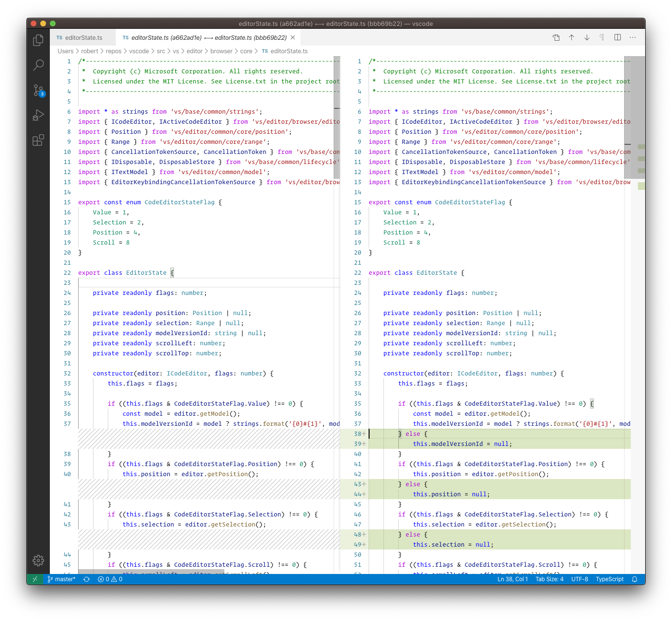The width and height of the screenshot is (672, 620).
Task: Click added line 'this.selection = null;'
Action: [x=453, y=545]
